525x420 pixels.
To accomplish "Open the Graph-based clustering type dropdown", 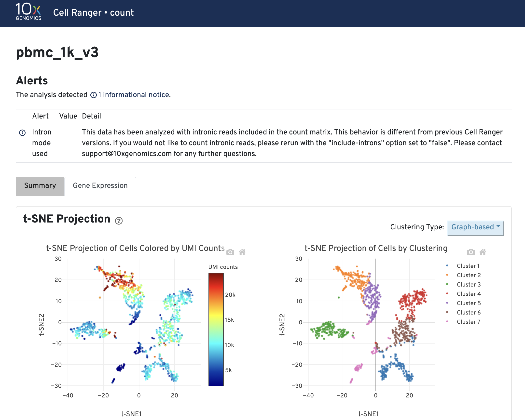I will [476, 228].
